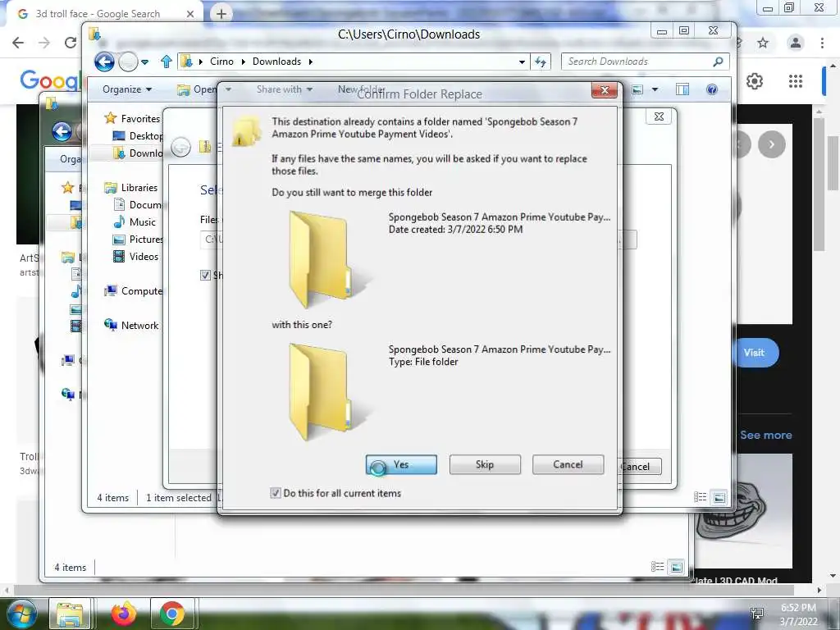
Task: Open Google apps grid
Action: coord(796,81)
